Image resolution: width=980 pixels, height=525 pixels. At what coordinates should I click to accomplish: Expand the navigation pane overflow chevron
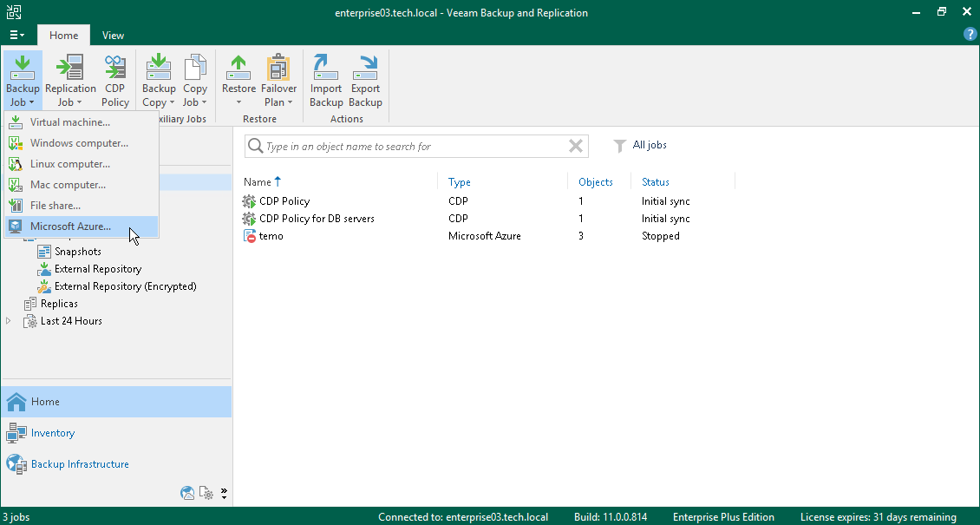224,493
